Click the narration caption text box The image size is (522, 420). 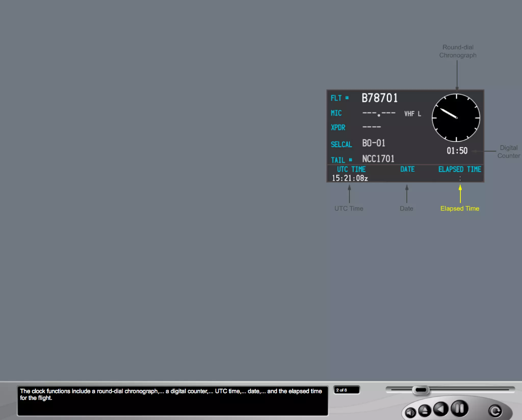click(x=173, y=401)
